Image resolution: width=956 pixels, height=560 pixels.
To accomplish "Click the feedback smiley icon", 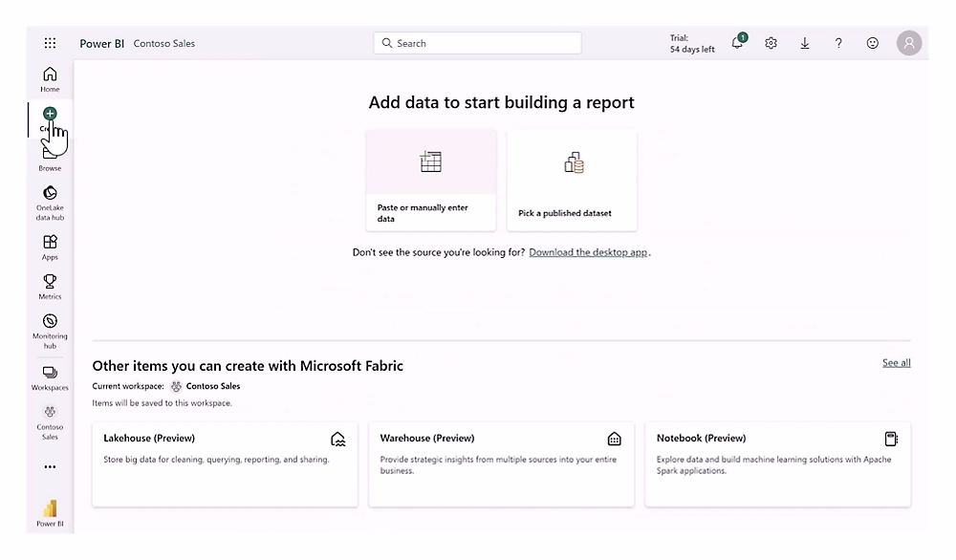I will (872, 43).
